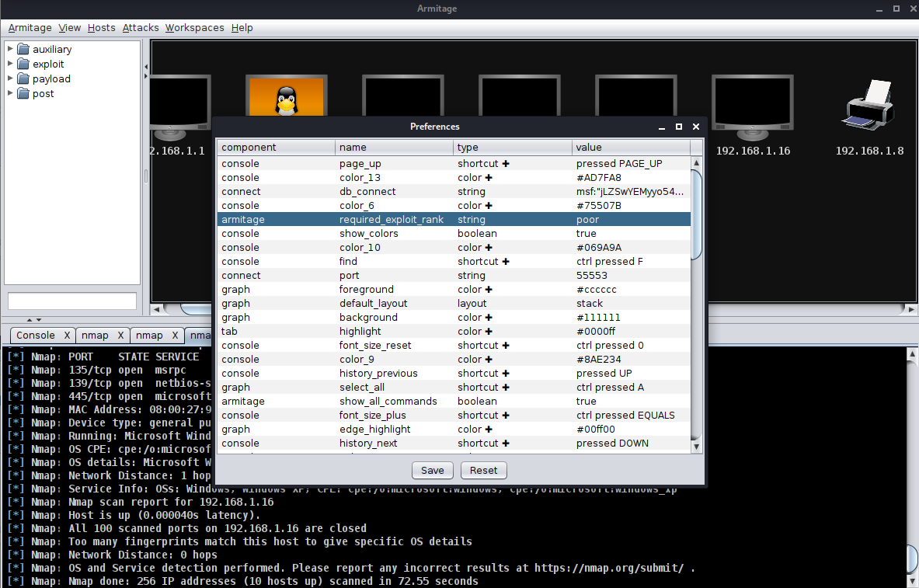The width and height of the screenshot is (919, 588).
Task: Open the Help menu
Action: 242,27
